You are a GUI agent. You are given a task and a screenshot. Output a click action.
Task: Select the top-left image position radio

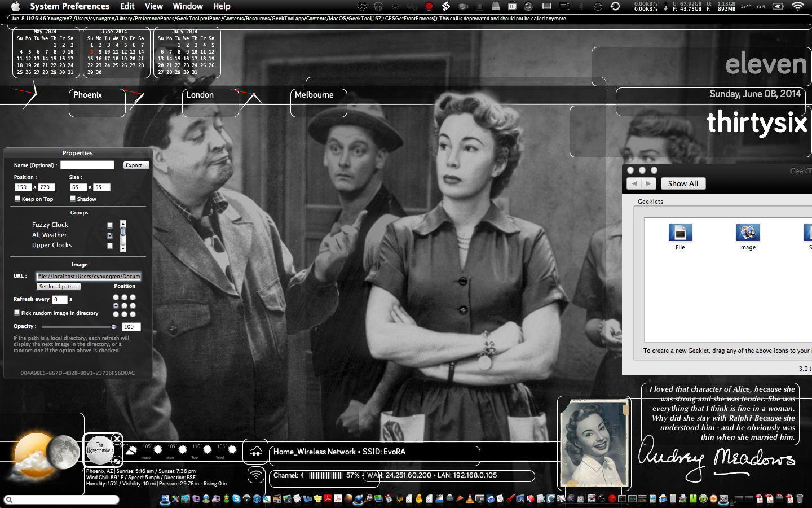116,297
